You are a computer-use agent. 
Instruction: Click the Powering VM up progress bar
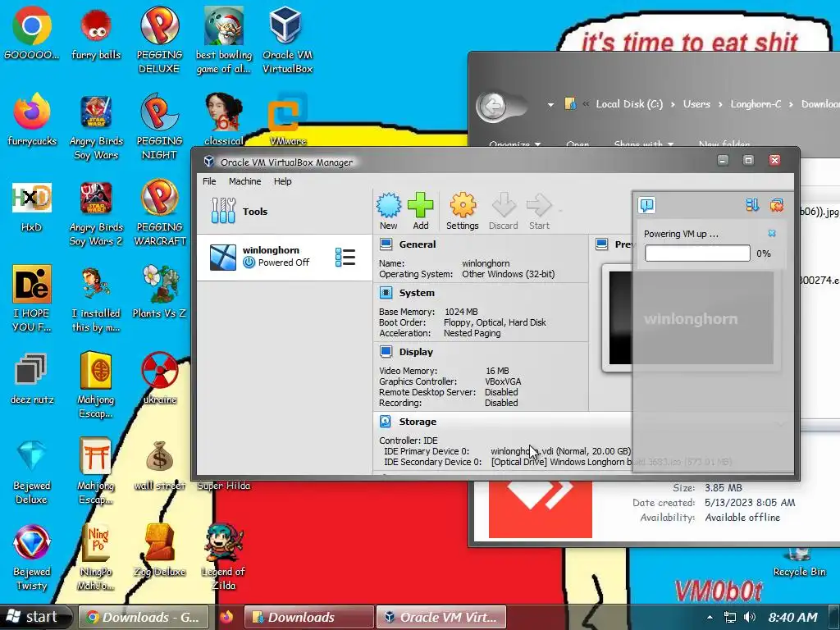[x=697, y=253]
